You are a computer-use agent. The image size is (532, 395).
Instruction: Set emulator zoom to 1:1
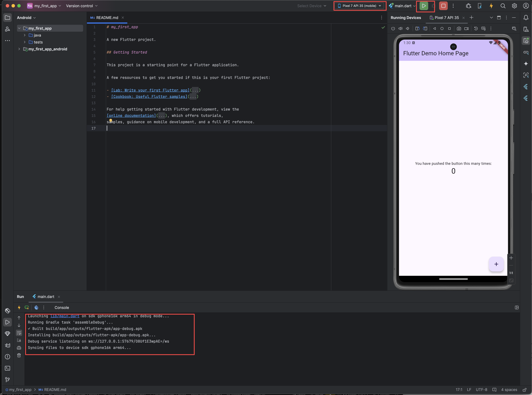[x=511, y=273]
